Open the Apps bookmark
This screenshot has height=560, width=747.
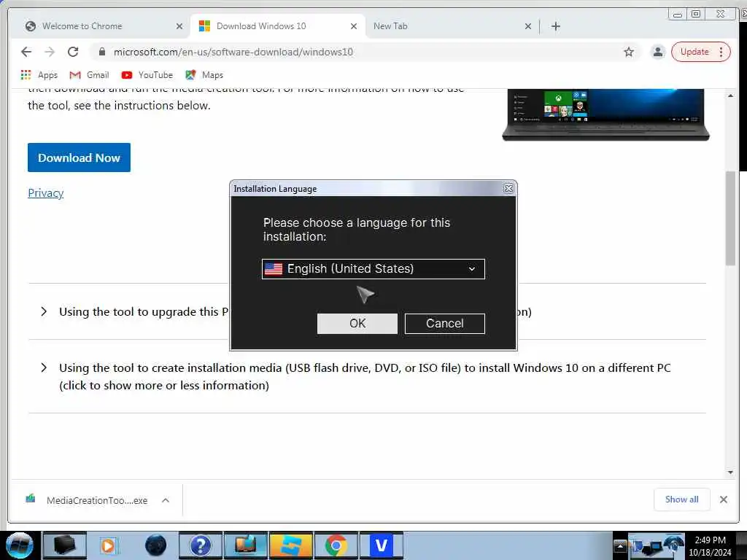(39, 75)
